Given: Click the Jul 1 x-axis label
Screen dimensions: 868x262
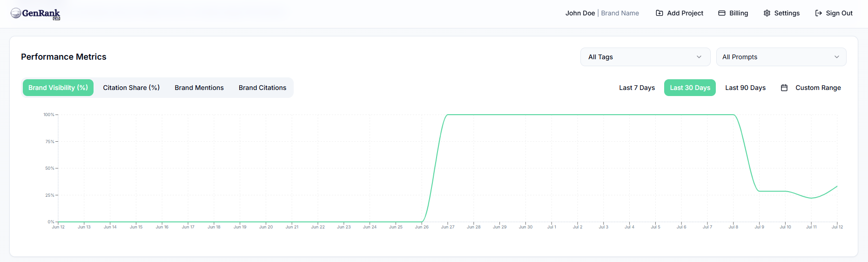Looking at the screenshot, I should click(552, 227).
